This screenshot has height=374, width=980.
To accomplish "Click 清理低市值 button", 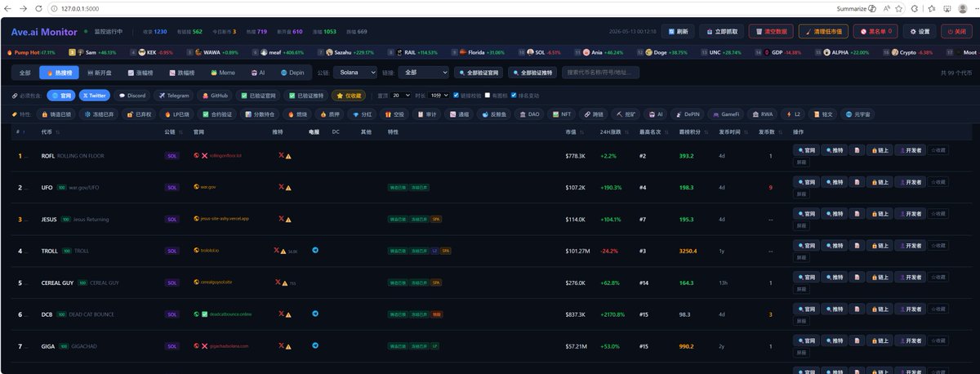I will pos(825,32).
